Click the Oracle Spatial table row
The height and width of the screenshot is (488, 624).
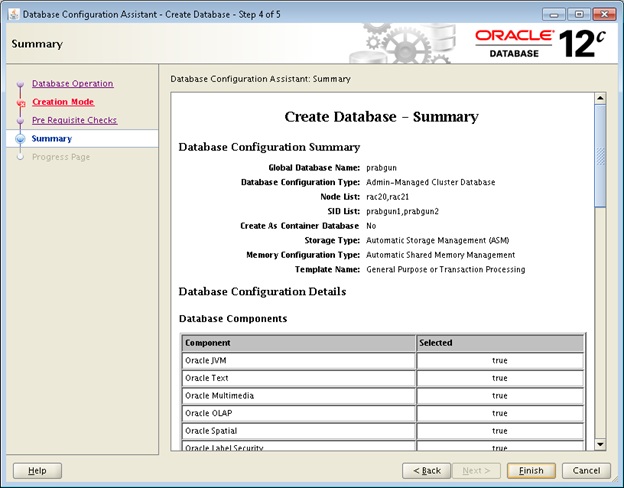383,431
